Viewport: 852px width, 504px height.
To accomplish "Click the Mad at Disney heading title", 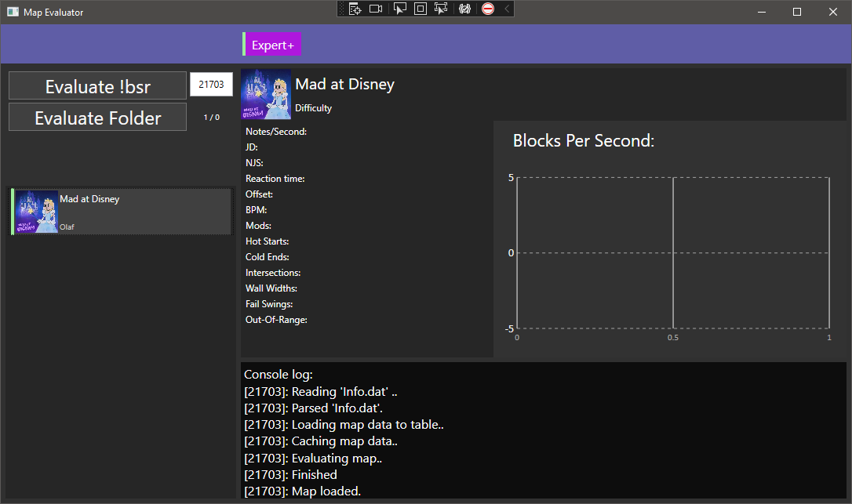I will 344,84.
